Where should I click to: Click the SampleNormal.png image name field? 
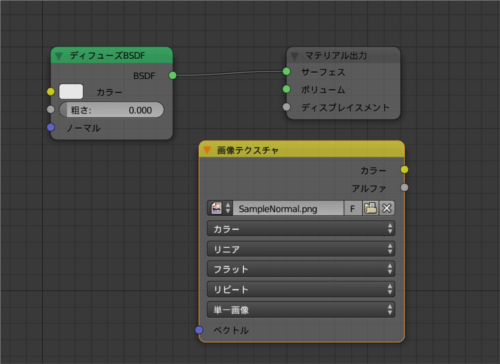pos(288,208)
